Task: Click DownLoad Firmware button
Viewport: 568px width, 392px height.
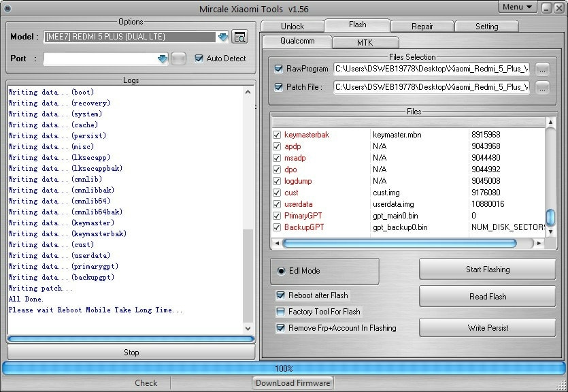Action: pyautogui.click(x=293, y=383)
